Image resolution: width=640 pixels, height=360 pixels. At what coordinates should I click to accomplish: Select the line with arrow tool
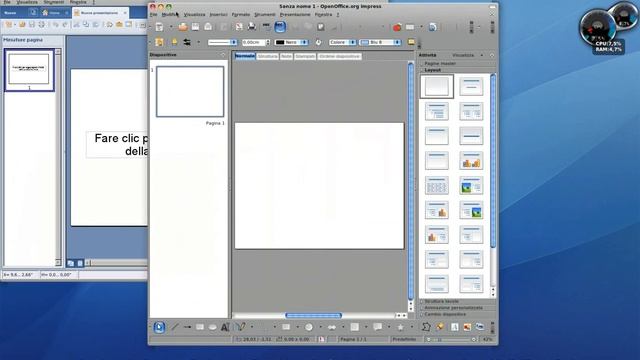point(187,327)
